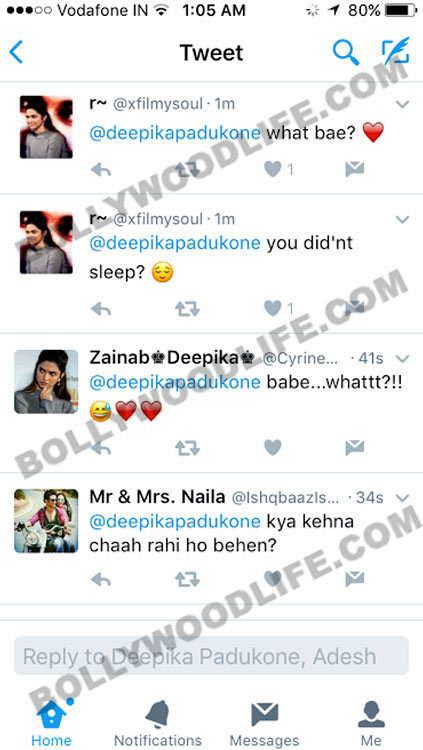Retweet the "babe...whattt?!!" tweet
Screen dimensions: 423x750
(x=187, y=448)
